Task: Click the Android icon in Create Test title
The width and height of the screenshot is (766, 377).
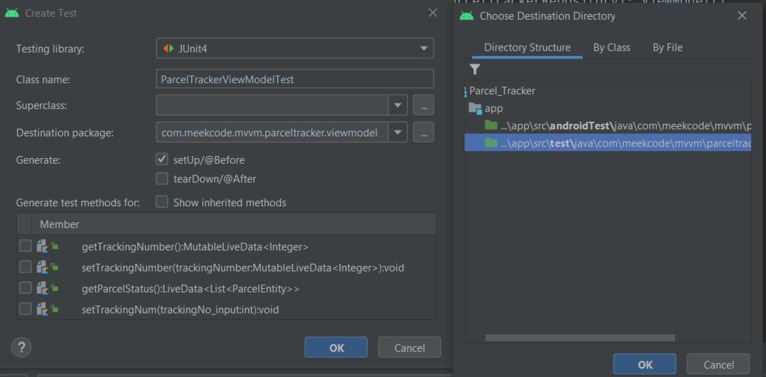Action: click(x=11, y=13)
